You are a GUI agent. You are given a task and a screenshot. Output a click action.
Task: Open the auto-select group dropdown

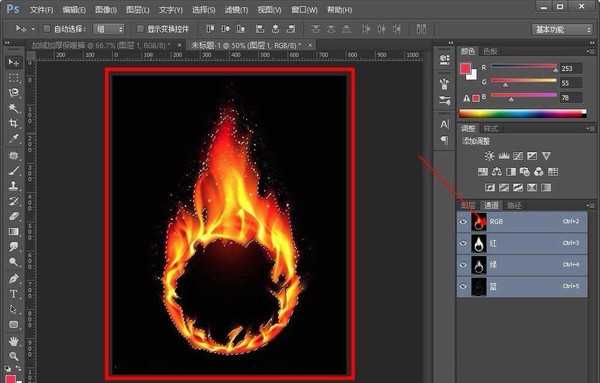tap(110, 29)
